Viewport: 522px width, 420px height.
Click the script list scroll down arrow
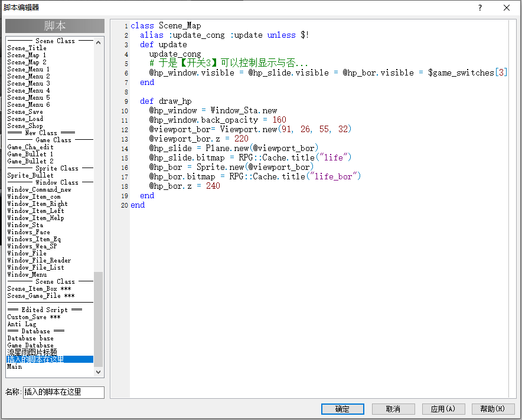98,372
